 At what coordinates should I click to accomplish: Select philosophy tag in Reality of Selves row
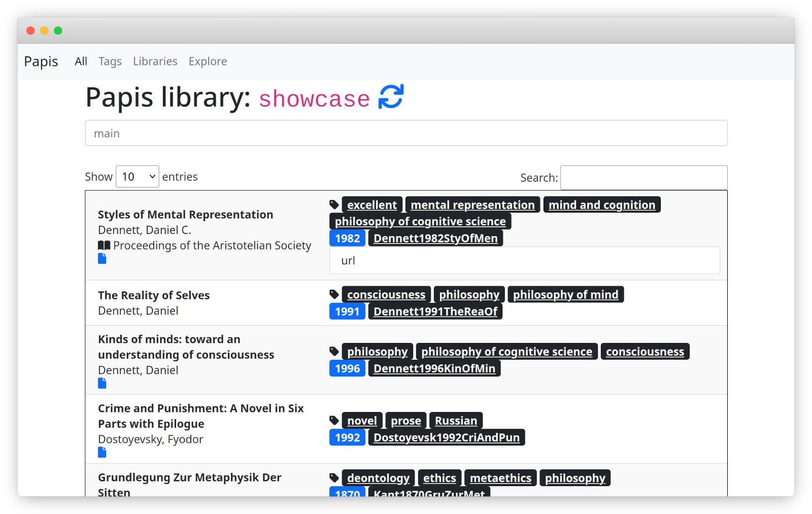pos(469,294)
